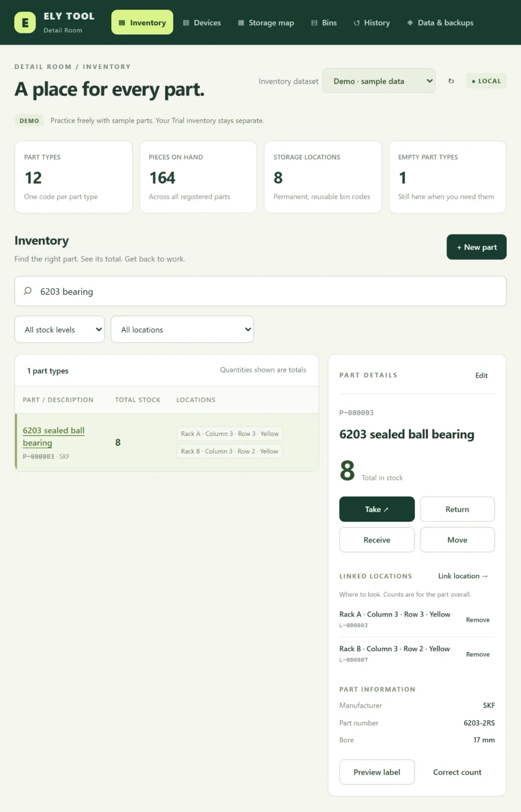Remove the Rack B linked location
Image resolution: width=521 pixels, height=812 pixels.
[x=478, y=654]
